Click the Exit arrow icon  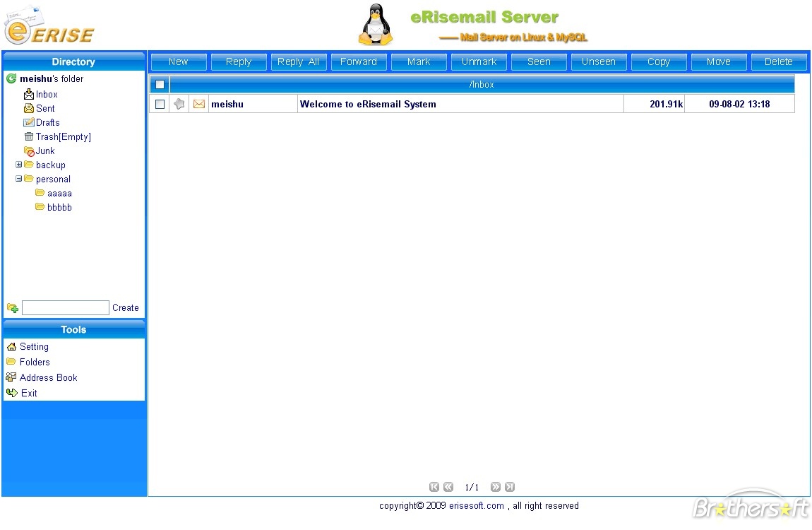[12, 392]
